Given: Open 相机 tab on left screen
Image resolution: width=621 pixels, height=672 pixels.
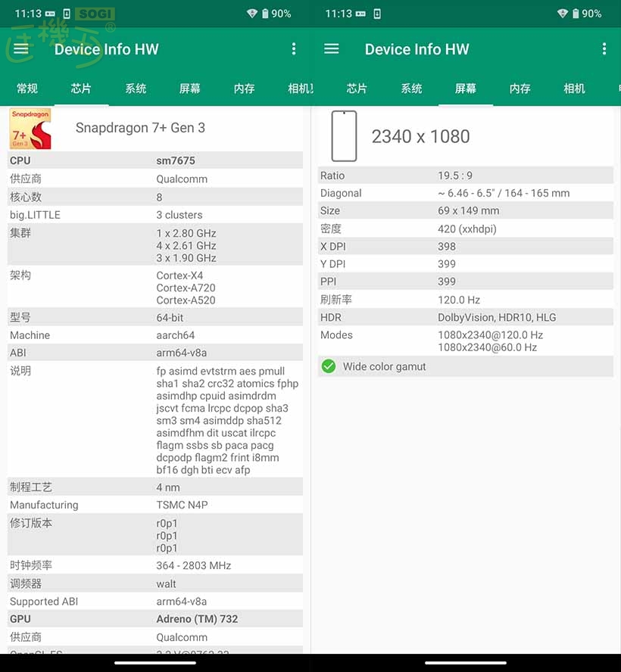Looking at the screenshot, I should coord(299,89).
